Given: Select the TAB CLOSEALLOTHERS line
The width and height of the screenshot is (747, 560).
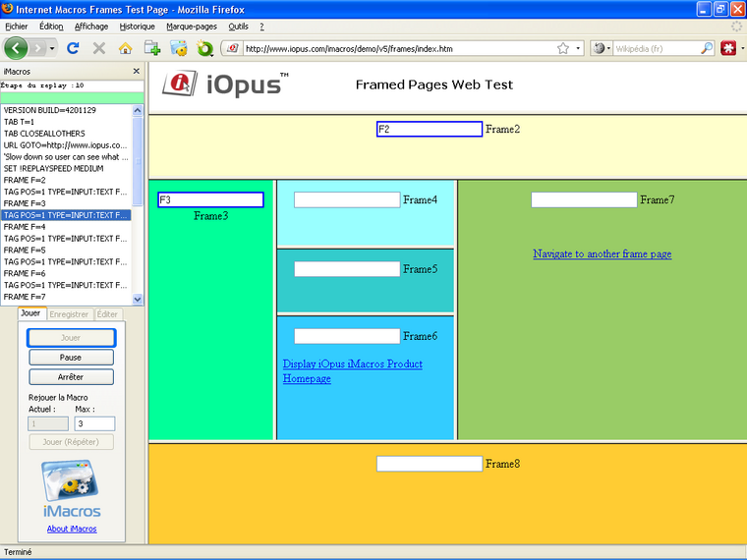Looking at the screenshot, I should click(66, 134).
